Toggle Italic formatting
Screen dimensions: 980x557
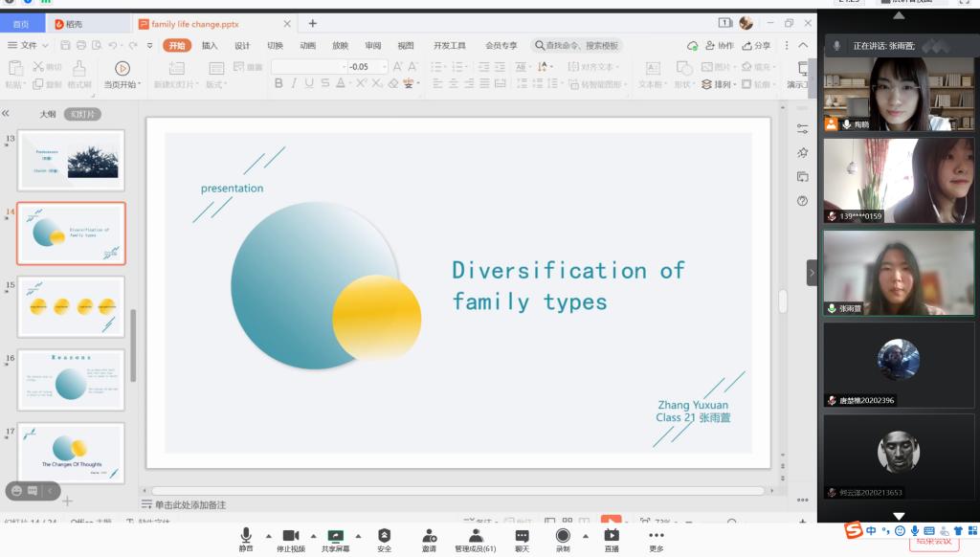[294, 83]
